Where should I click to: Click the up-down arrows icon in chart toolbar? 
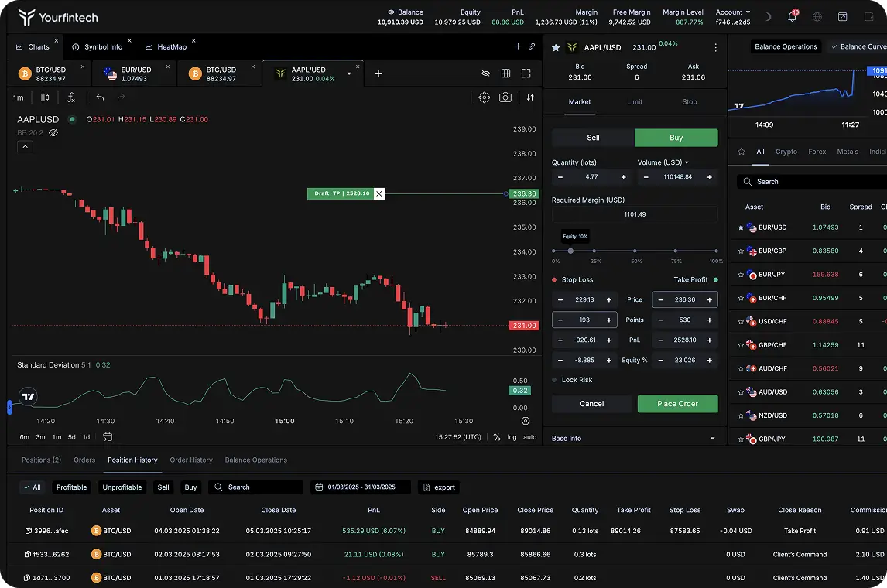pyautogui.click(x=530, y=97)
